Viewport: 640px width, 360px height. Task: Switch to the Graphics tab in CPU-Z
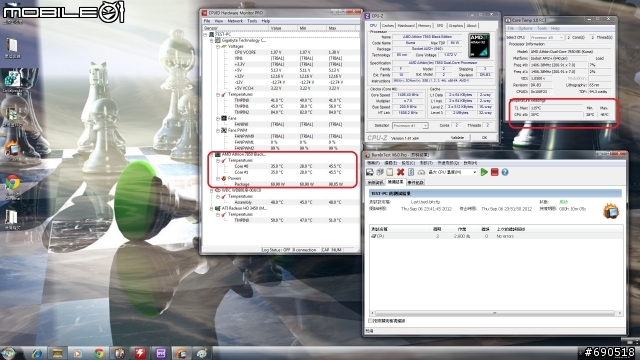pos(456,26)
